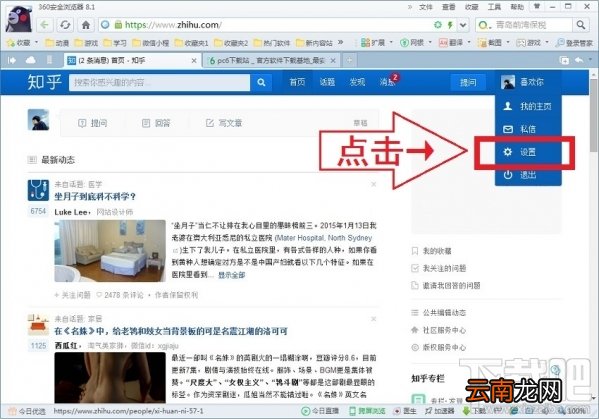Screen dimensions: 599x419
Task: Open the 收藏夹2 bookmark folder
Action: (x=231, y=43)
